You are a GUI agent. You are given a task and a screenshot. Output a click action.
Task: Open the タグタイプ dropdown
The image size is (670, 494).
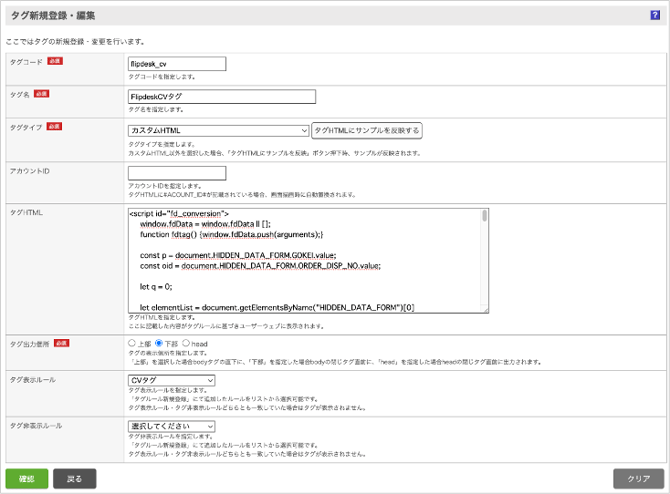pos(218,130)
